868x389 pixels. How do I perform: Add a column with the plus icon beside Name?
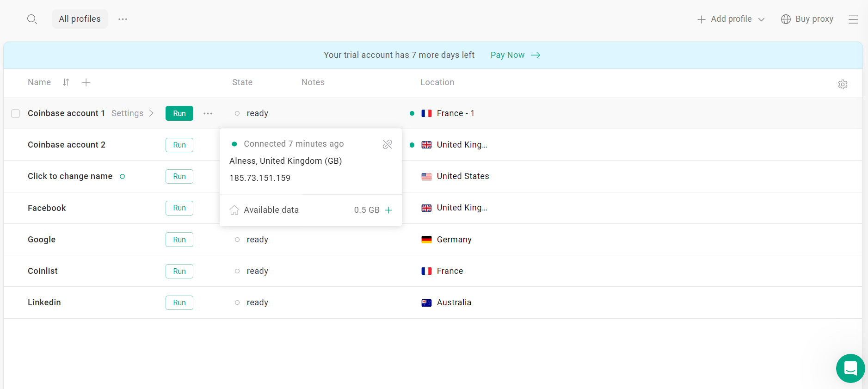(x=86, y=82)
